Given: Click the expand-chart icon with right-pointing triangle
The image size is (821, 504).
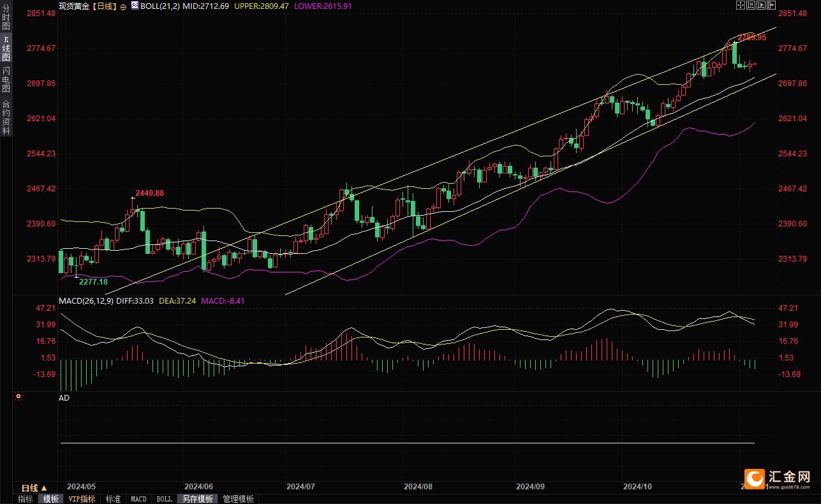Looking at the screenshot, I should pyautogui.click(x=761, y=5).
